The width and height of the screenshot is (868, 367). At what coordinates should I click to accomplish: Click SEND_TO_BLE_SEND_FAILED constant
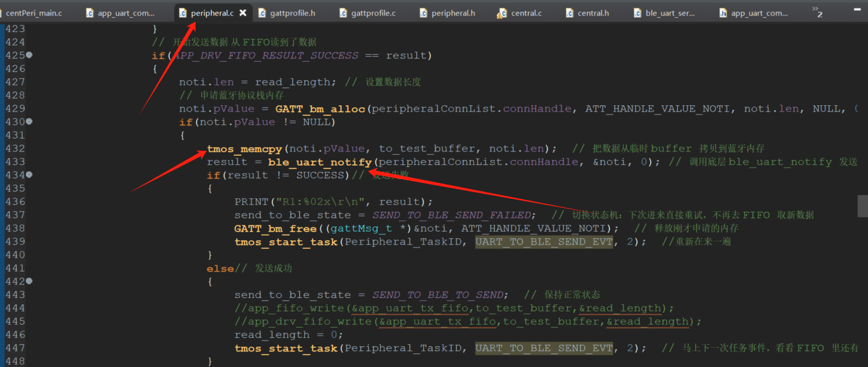pyautogui.click(x=451, y=215)
